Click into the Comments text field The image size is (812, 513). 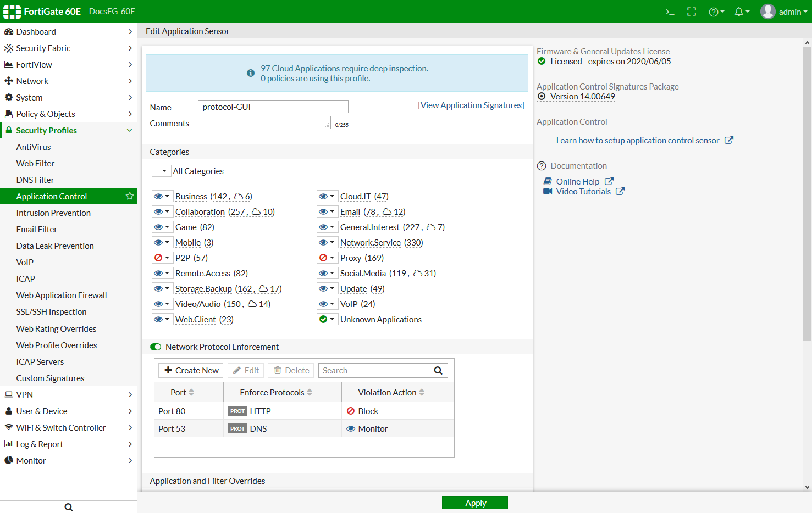point(264,123)
